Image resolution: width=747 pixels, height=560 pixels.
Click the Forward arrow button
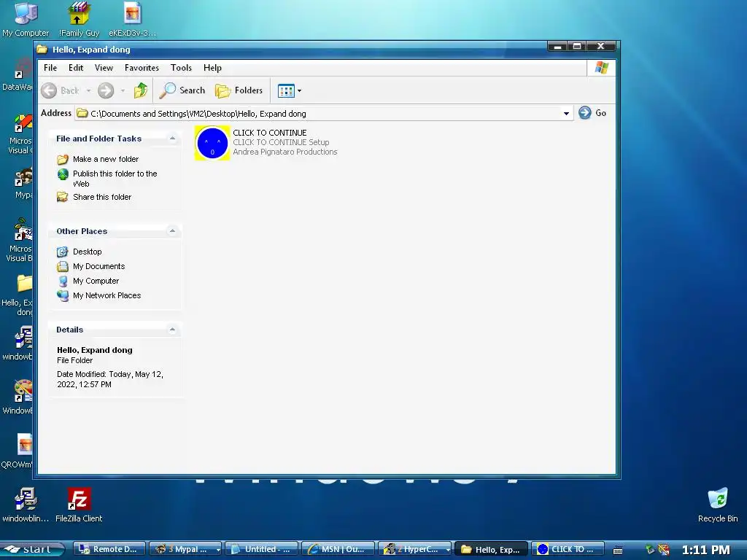click(x=106, y=90)
